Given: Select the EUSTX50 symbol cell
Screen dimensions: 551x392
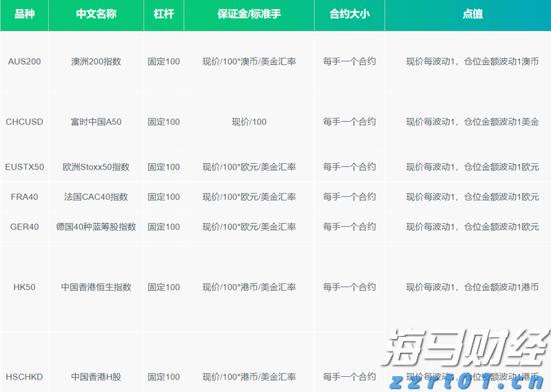Looking at the screenshot, I should pos(24,167).
